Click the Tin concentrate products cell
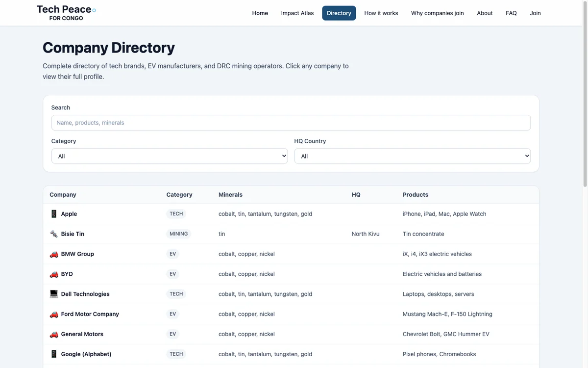The image size is (588, 368). 423,234
